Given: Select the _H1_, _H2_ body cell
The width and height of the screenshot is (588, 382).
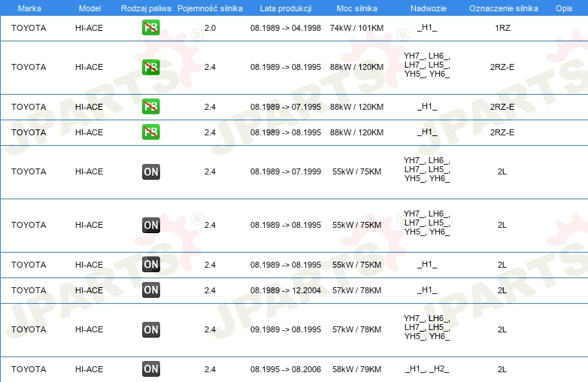Looking at the screenshot, I should tap(427, 369).
